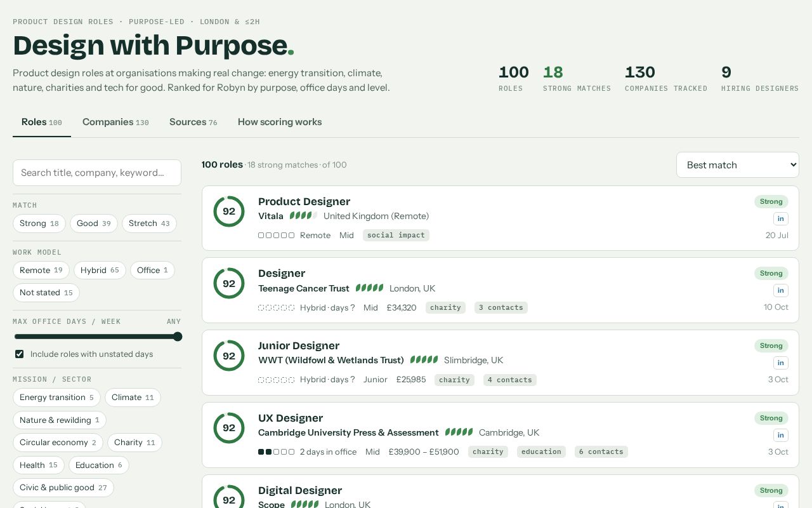812x508 pixels.
Task: Open the Junior Designer role title
Action: coord(299,346)
